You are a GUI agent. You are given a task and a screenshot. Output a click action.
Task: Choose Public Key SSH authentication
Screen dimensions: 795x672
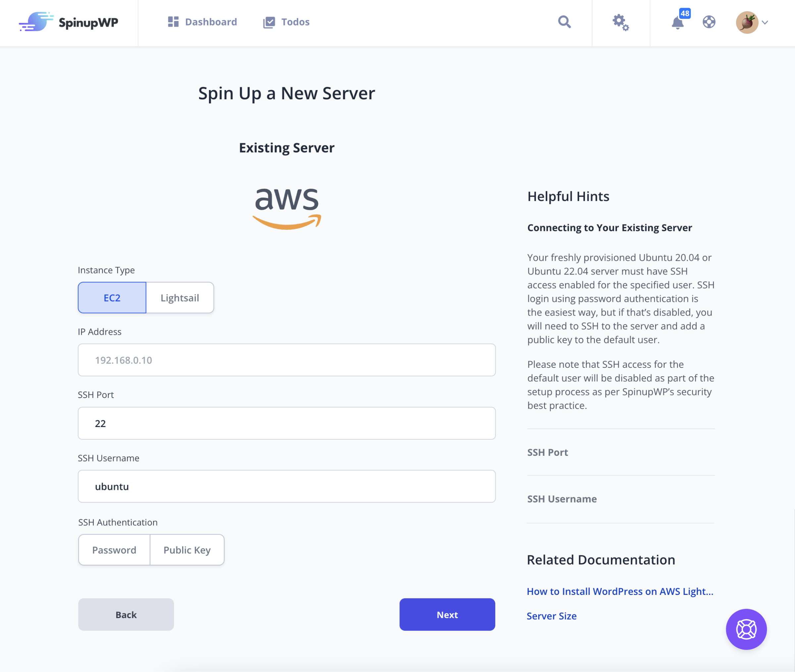tap(187, 550)
